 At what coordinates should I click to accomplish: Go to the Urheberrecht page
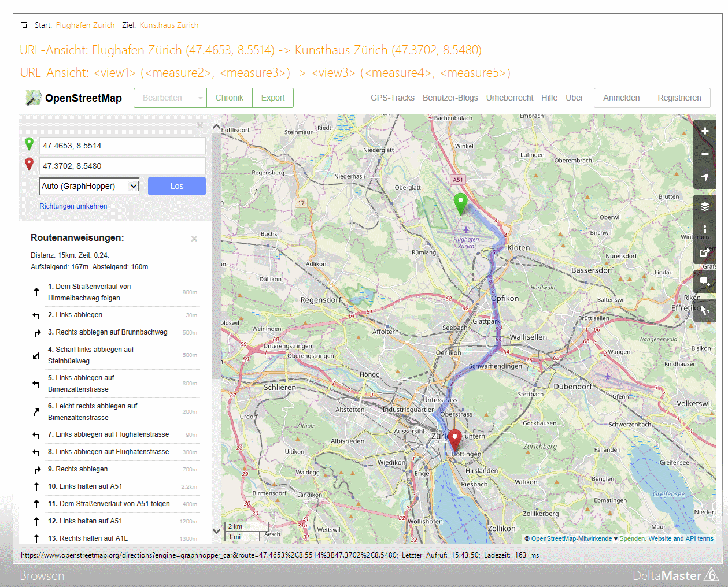point(509,98)
